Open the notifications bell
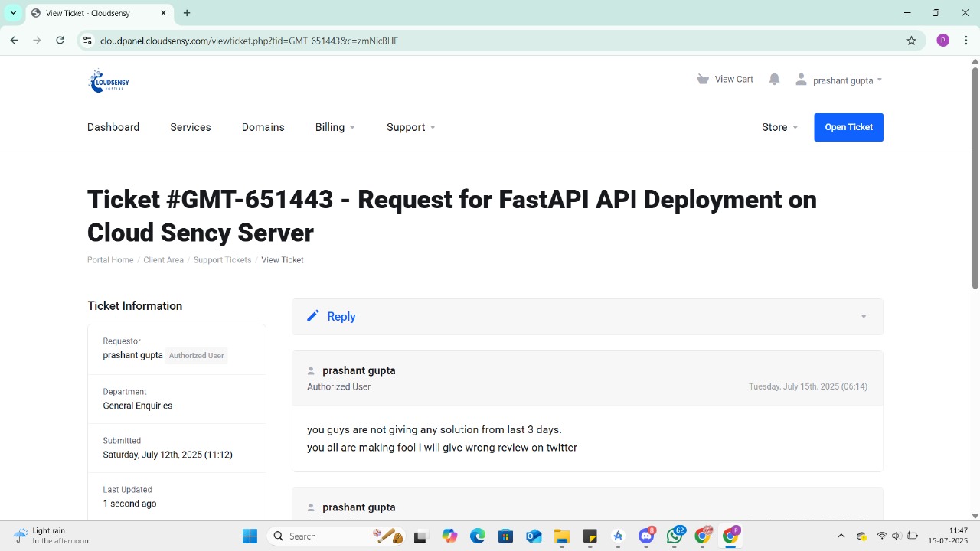 coord(774,80)
